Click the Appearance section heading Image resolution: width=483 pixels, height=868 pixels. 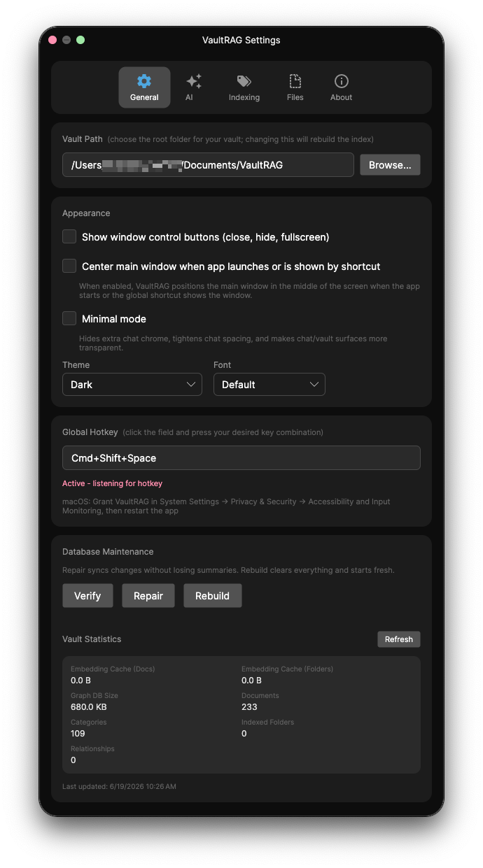click(86, 213)
